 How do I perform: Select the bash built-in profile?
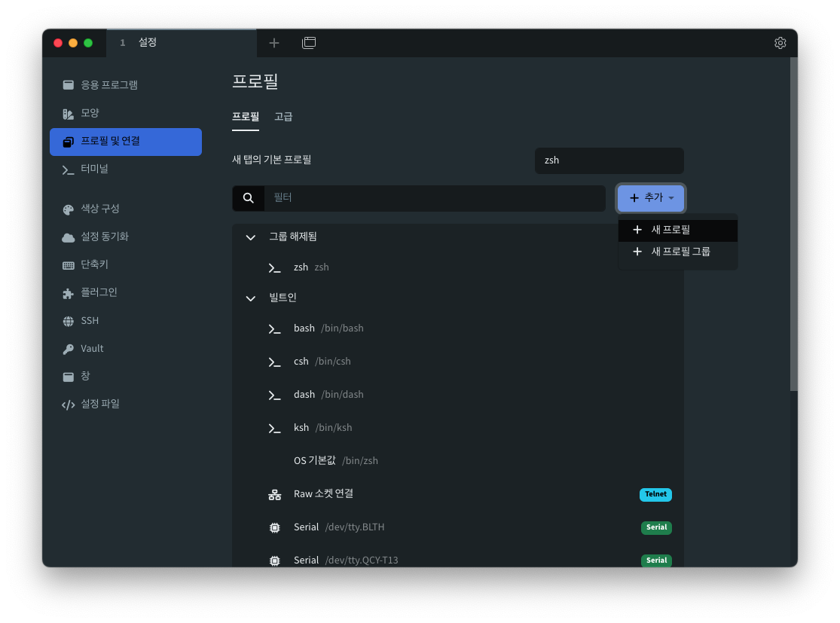tap(304, 328)
